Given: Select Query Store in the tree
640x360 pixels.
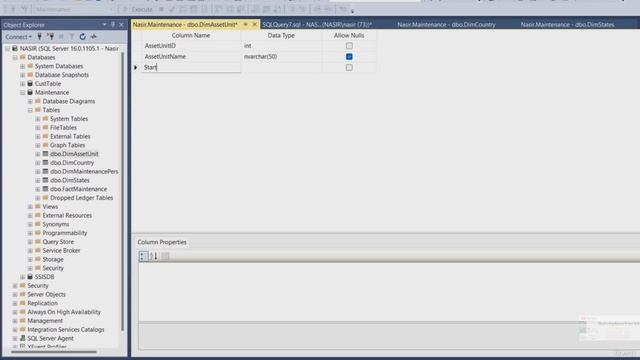Looking at the screenshot, I should coord(58,242).
